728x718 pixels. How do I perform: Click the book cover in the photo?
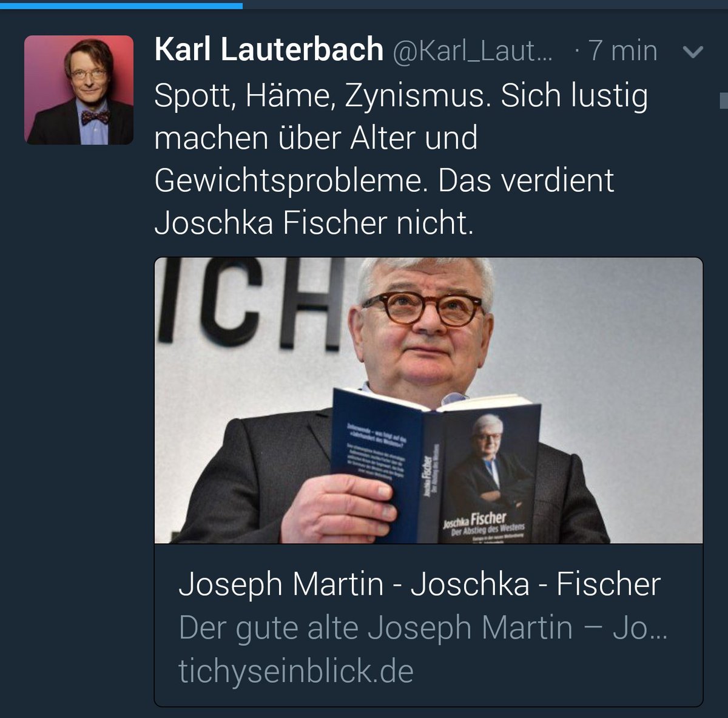point(435,467)
